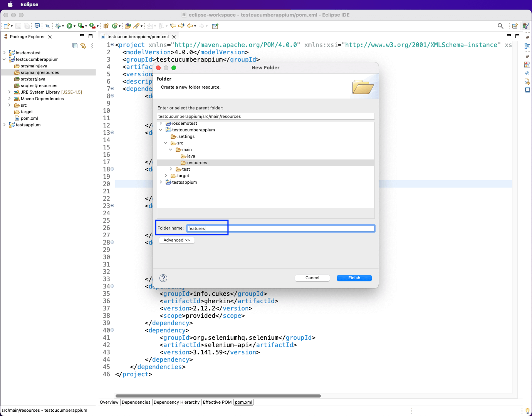
Task: Open the Effective POM tab
Action: coord(217,402)
